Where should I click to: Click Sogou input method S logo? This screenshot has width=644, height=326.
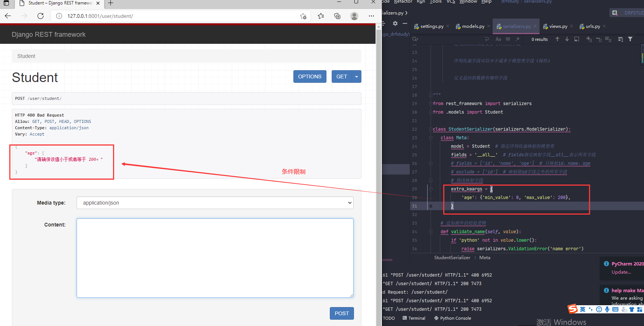tap(573, 309)
